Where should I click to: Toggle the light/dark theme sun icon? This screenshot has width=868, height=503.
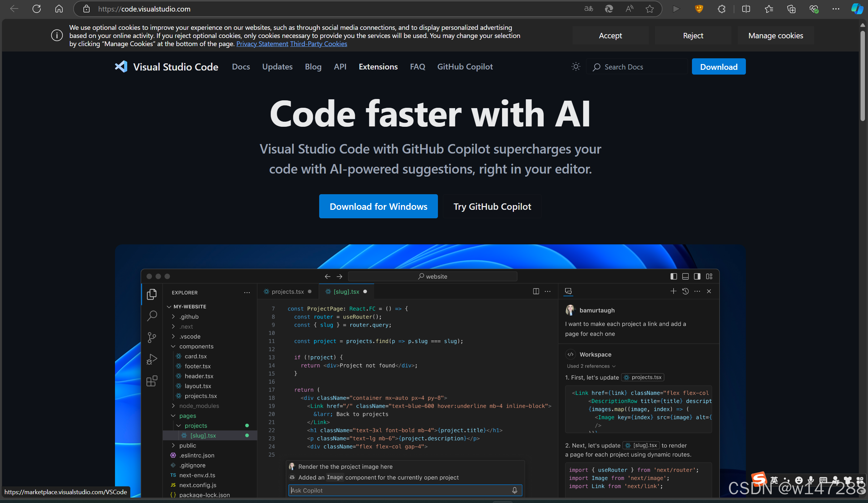click(576, 66)
